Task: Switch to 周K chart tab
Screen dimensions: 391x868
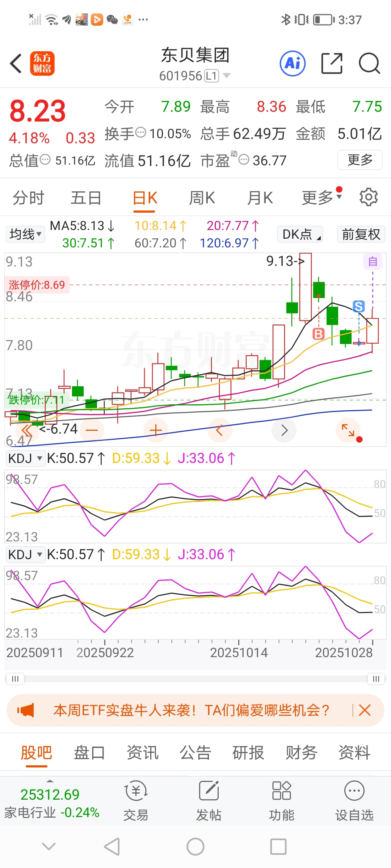Action: coord(202,198)
